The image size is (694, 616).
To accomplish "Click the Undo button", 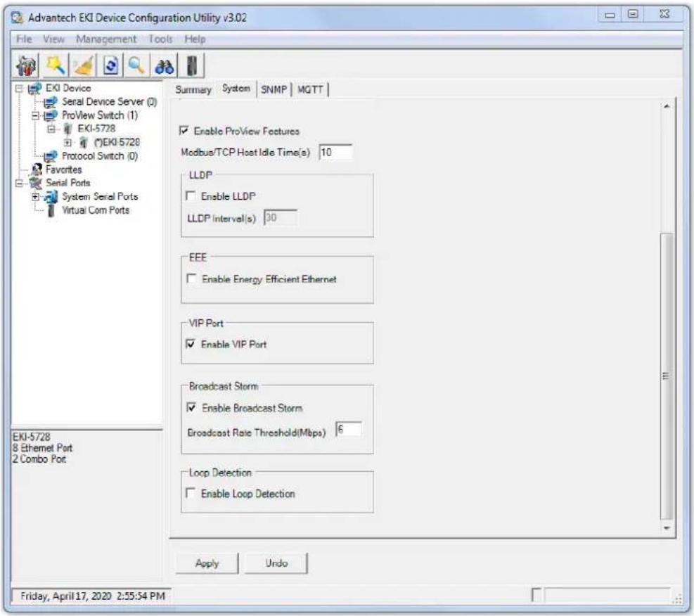I will pyautogui.click(x=276, y=563).
